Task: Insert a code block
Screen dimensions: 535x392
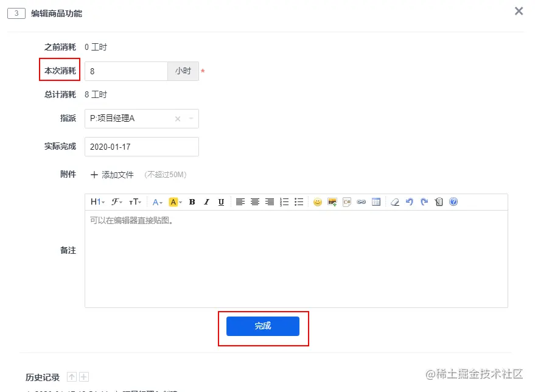Action: point(347,202)
